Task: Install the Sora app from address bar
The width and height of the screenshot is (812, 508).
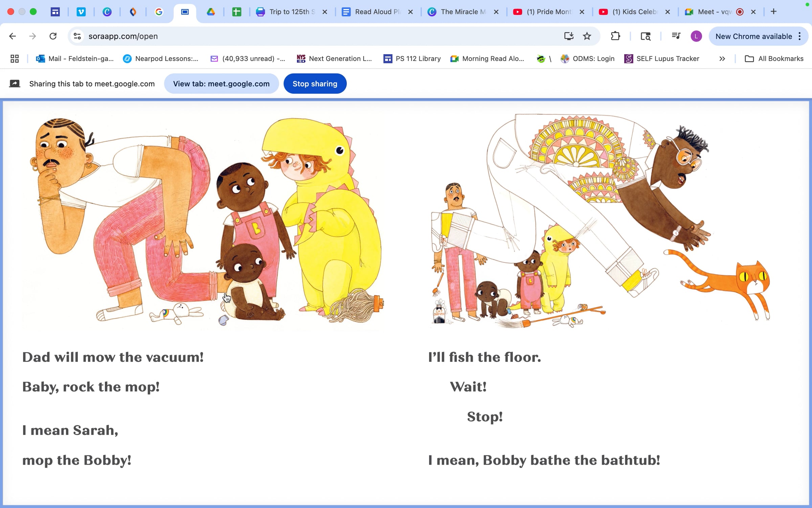Action: pyautogui.click(x=569, y=36)
